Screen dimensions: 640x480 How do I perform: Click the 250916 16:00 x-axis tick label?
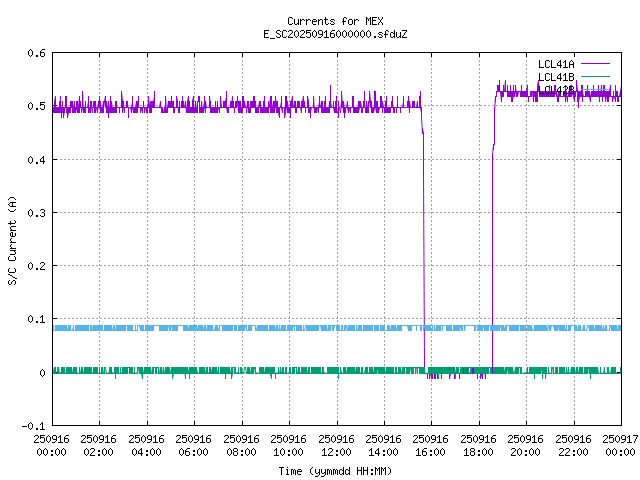coord(431,445)
